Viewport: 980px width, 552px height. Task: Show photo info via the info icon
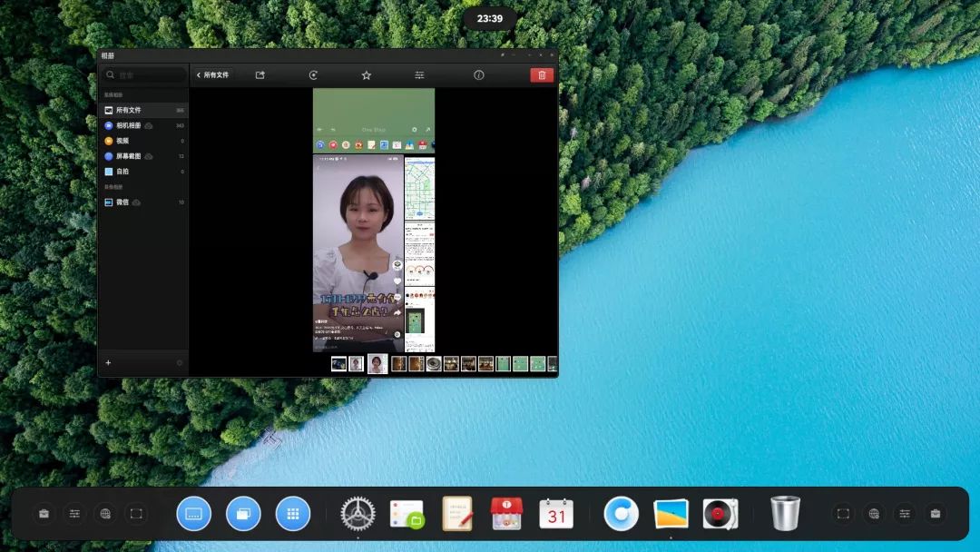click(479, 75)
